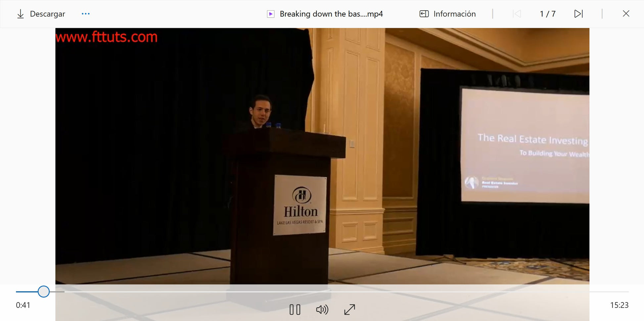Click the Real Estate Investing projection slide
This screenshot has width=644, height=321.
525,145
